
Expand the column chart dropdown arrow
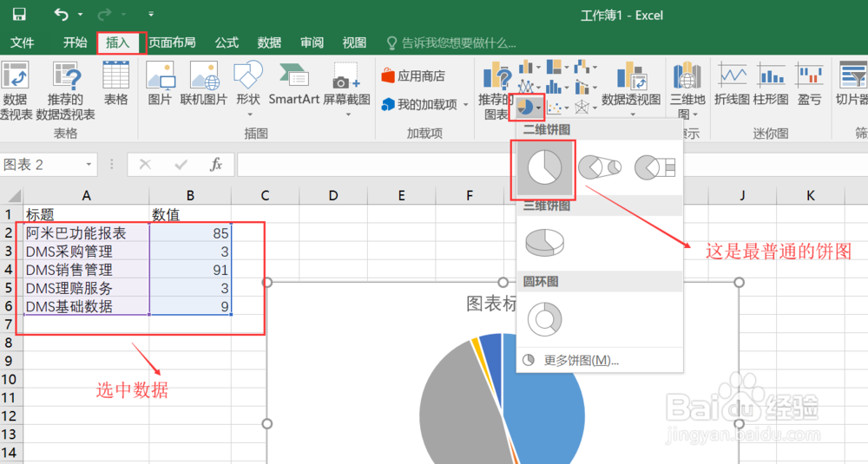(537, 68)
